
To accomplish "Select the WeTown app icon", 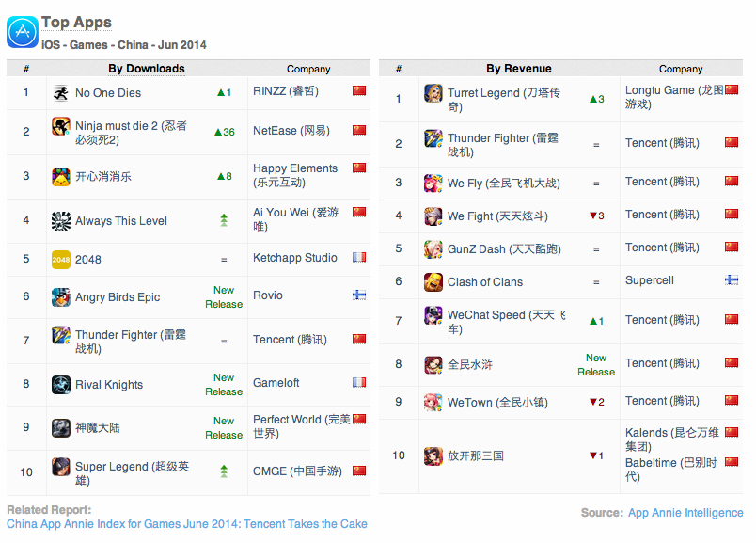I will pyautogui.click(x=433, y=402).
